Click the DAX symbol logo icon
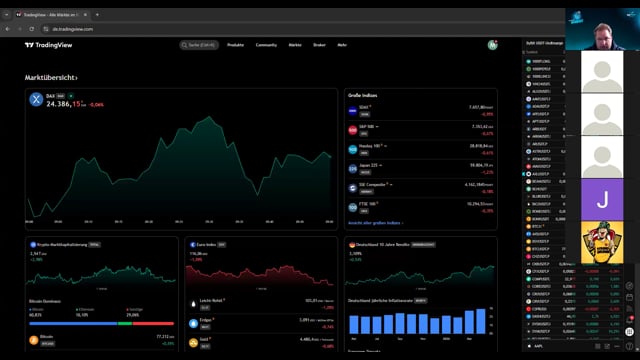Viewport: 640px width, 360px height. (36, 99)
